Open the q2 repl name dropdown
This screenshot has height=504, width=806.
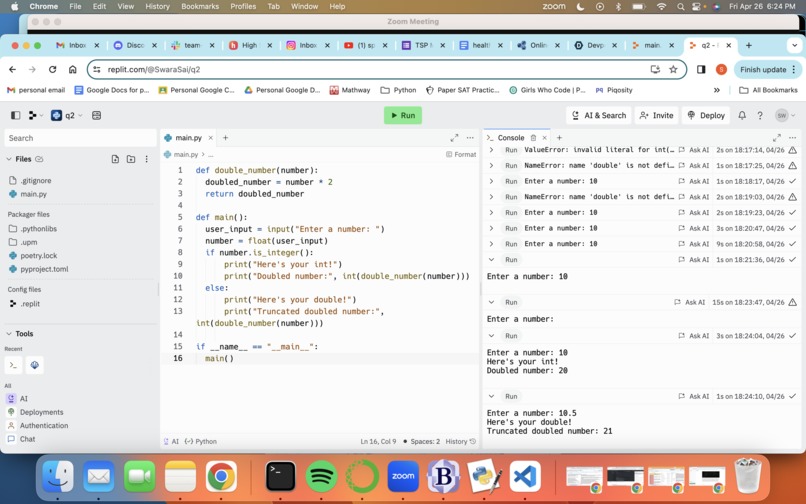point(67,115)
